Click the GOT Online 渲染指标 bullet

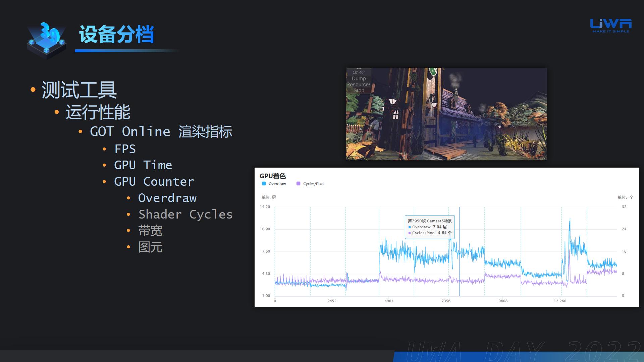pos(161,131)
